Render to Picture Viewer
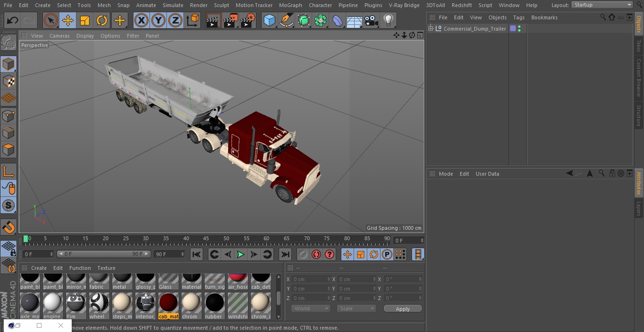 pos(231,20)
